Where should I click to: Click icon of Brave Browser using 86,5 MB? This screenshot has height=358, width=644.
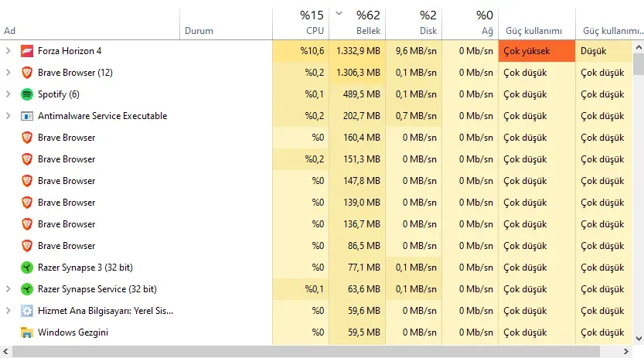click(x=27, y=246)
